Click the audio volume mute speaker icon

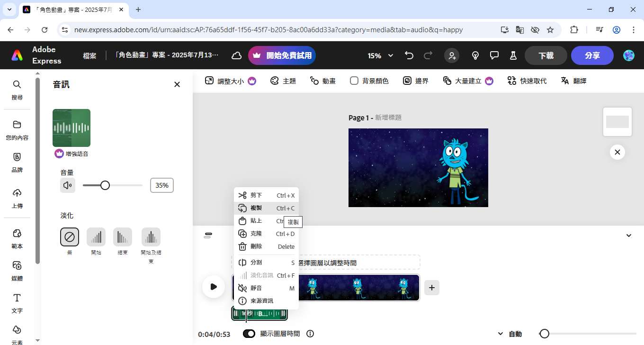point(68,185)
